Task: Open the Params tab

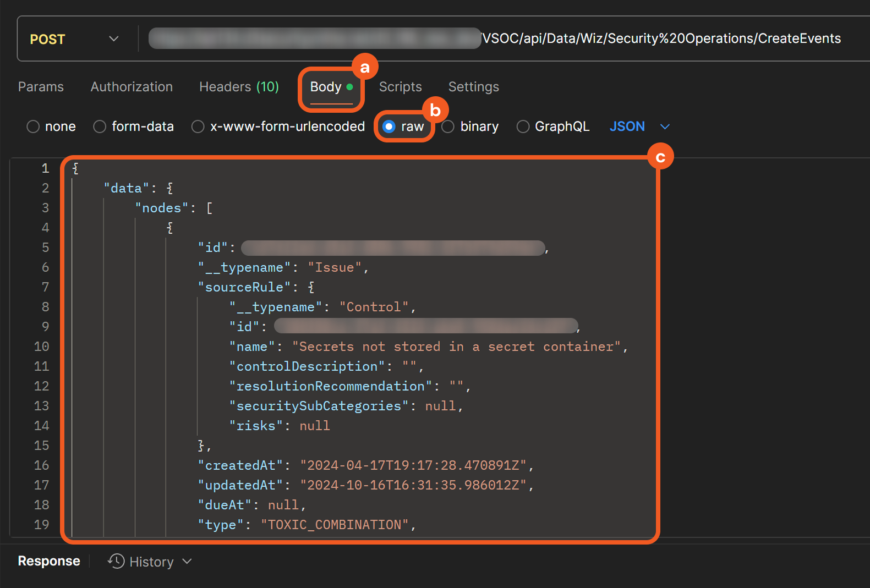Action: pyautogui.click(x=41, y=87)
